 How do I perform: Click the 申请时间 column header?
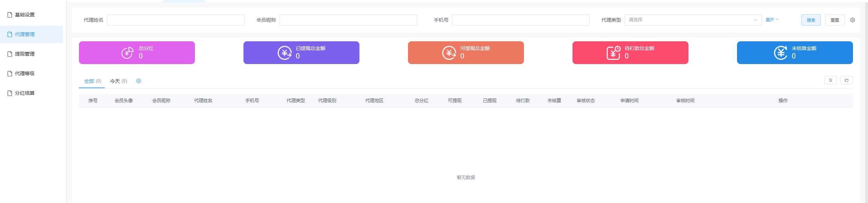pyautogui.click(x=629, y=100)
